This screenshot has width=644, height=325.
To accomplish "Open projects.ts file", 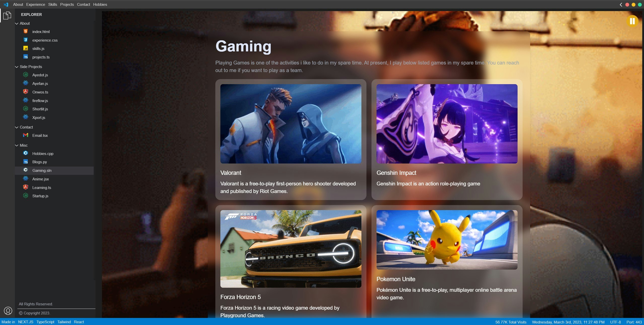I will pyautogui.click(x=54, y=57).
